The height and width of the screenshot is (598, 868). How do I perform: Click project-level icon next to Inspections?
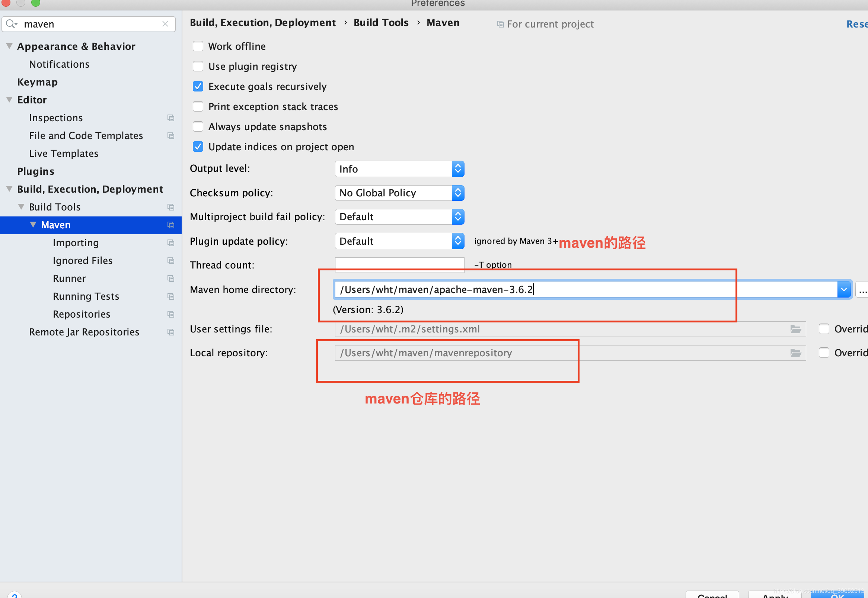click(x=171, y=118)
